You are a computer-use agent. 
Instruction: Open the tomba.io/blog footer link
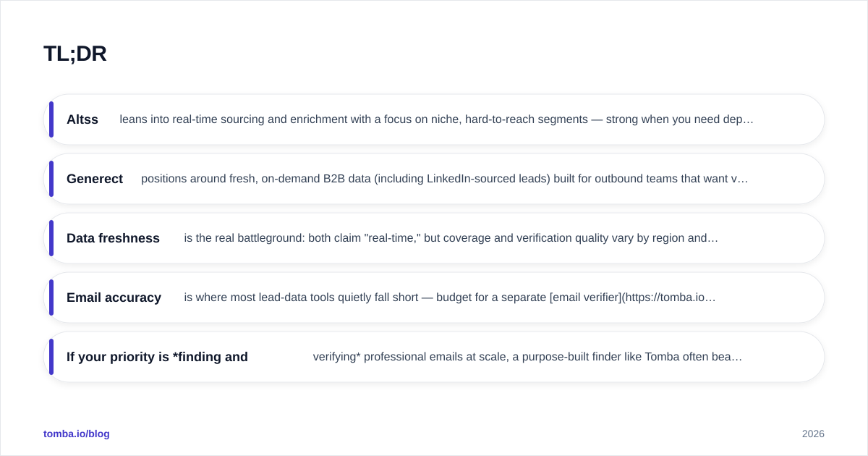pos(77,434)
